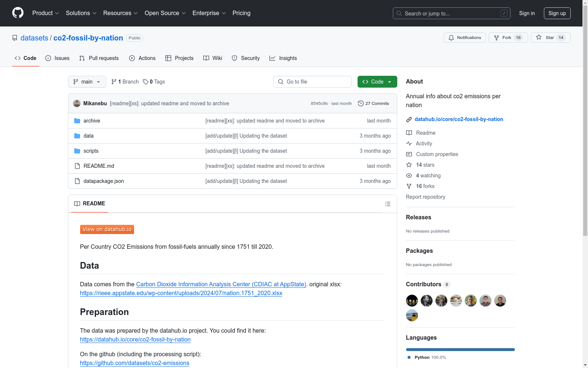The image size is (588, 368).
Task: Switch to the Security tab
Action: pos(246,58)
